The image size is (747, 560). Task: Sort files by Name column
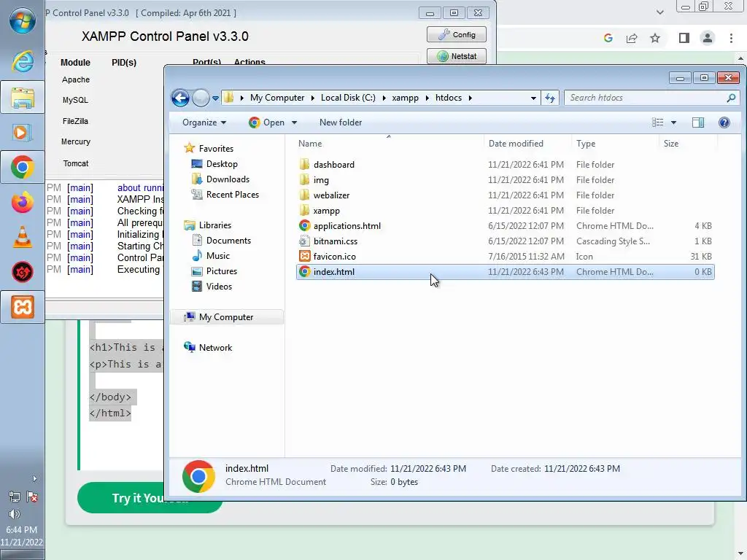pos(310,144)
